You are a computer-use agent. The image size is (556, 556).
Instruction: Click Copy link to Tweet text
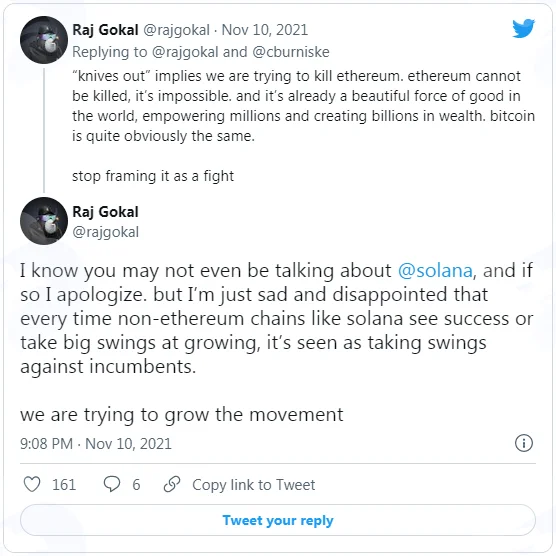pos(254,485)
